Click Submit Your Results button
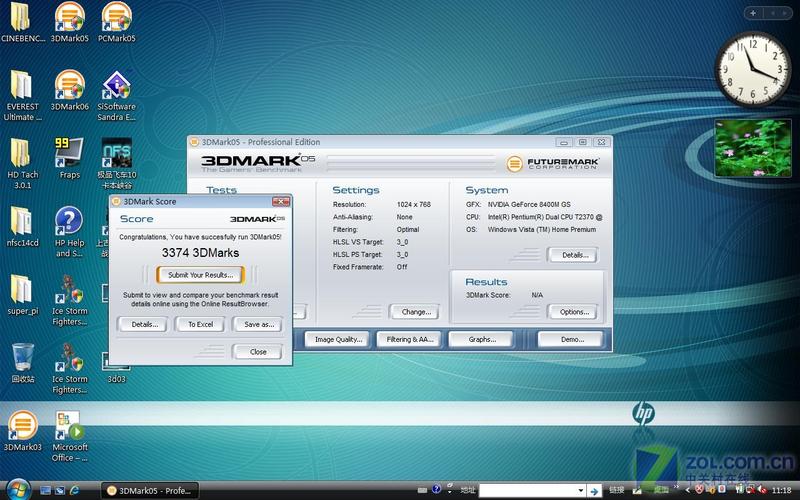 pos(201,275)
